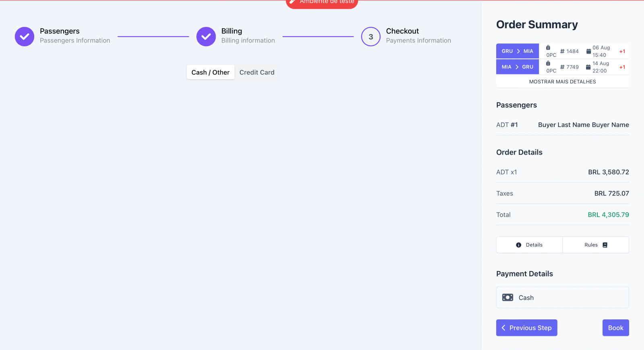The height and width of the screenshot is (350, 644).
Task: Click the cash banknote icon
Action: point(508,297)
